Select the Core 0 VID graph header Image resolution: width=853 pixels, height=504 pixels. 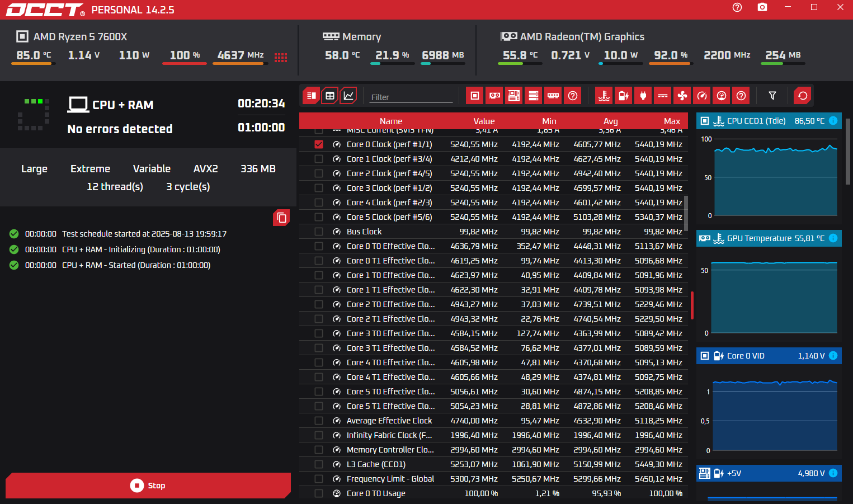[x=769, y=355]
